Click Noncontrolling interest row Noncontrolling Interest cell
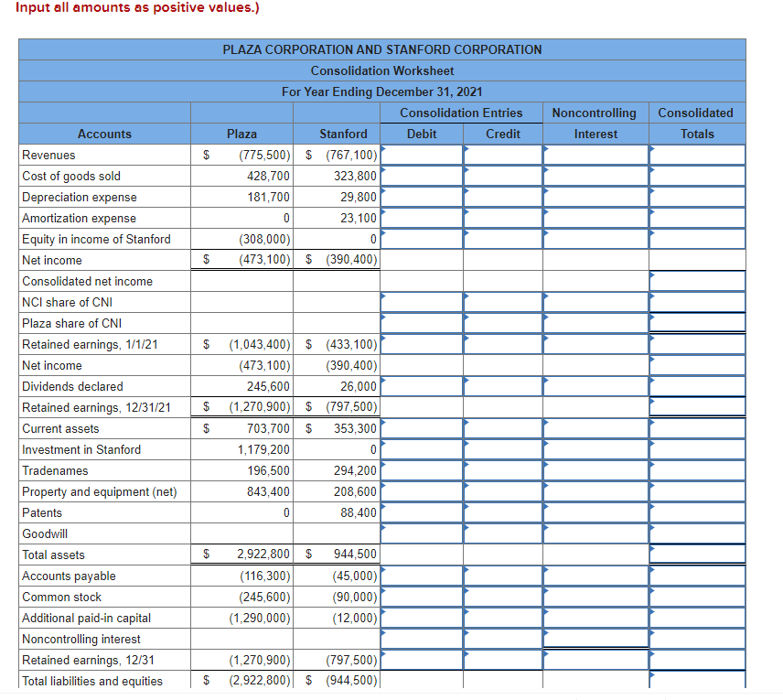Viewport: 783px width, 700px height. [x=595, y=639]
